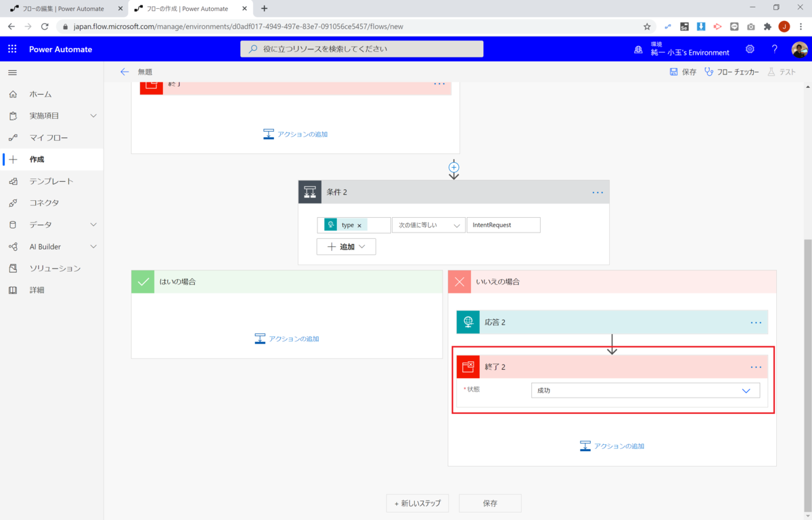This screenshot has width=812, height=520.
Task: Open settings gear icon in header
Action: [750, 49]
